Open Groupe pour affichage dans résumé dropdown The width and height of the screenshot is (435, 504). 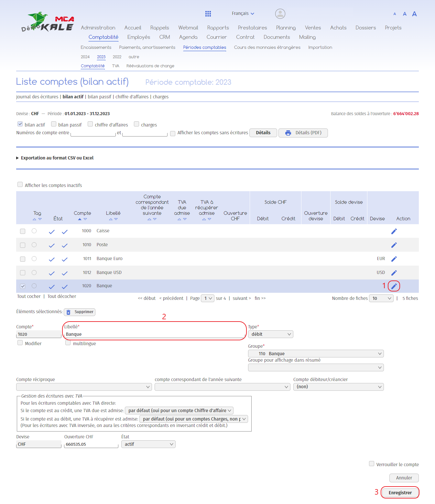[316, 367]
